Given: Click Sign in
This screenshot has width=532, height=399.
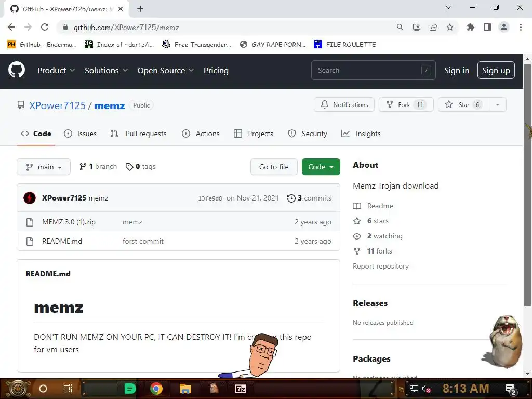Looking at the screenshot, I should click(457, 70).
